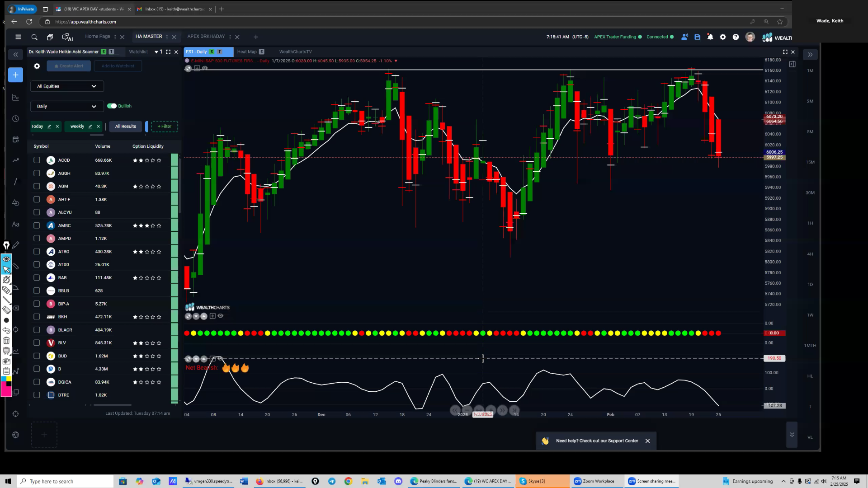This screenshot has width=868, height=488.
Task: Edit the Today filter chip
Action: (49, 127)
